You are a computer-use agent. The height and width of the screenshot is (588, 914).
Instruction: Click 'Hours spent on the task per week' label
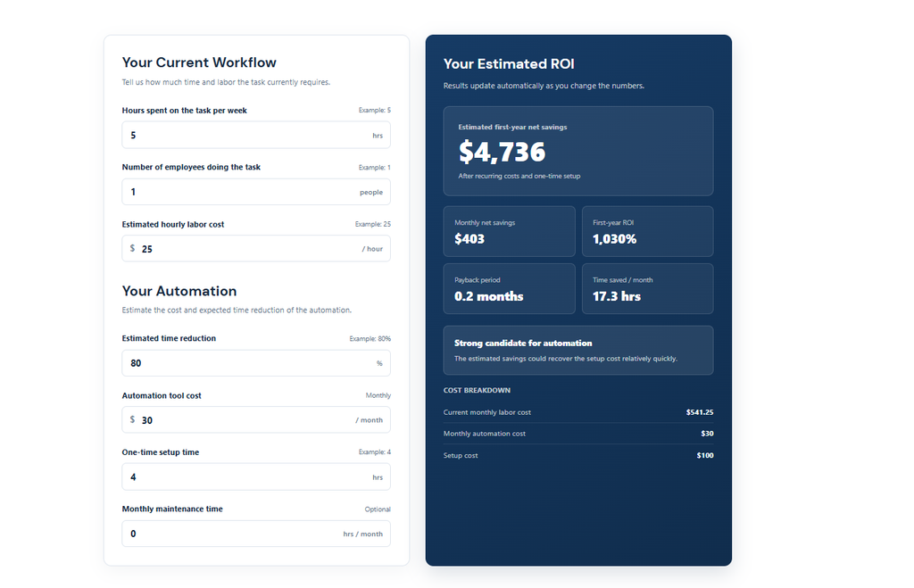click(184, 110)
